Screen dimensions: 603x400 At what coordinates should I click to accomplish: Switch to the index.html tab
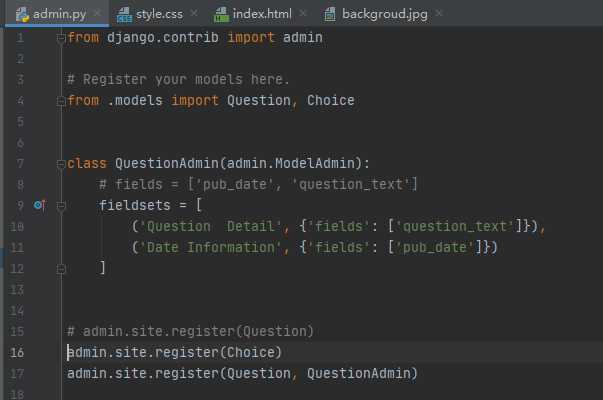point(261,14)
